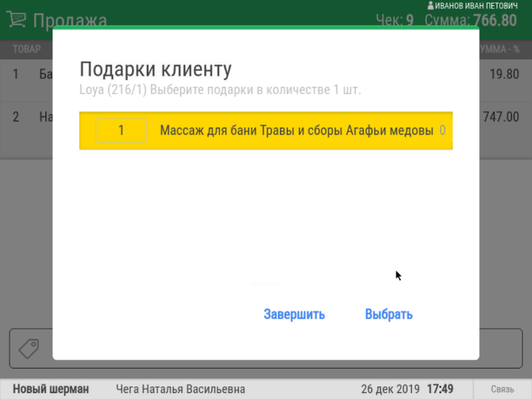The image size is (532, 399).
Task: Click the user icon beside ИВАНОВ ИВАН ПЕТОВИЧ
Action: click(430, 5)
